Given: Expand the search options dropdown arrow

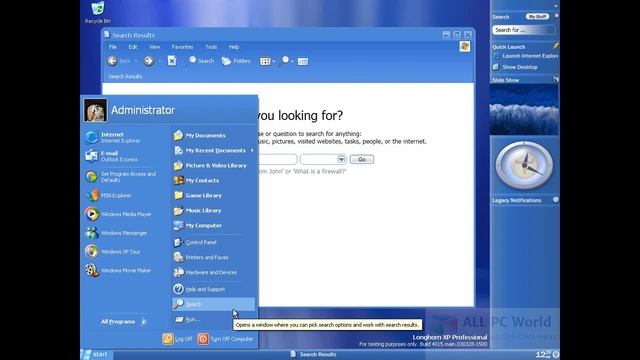Looking at the screenshot, I should 292,62.
